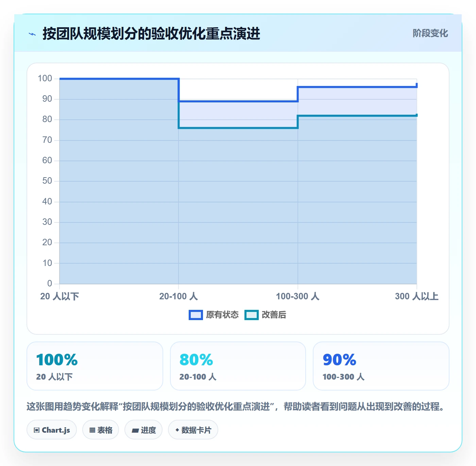Screen dimensions: 476x466
Task: Click the 原有状态 legend label
Action: pyautogui.click(x=222, y=315)
